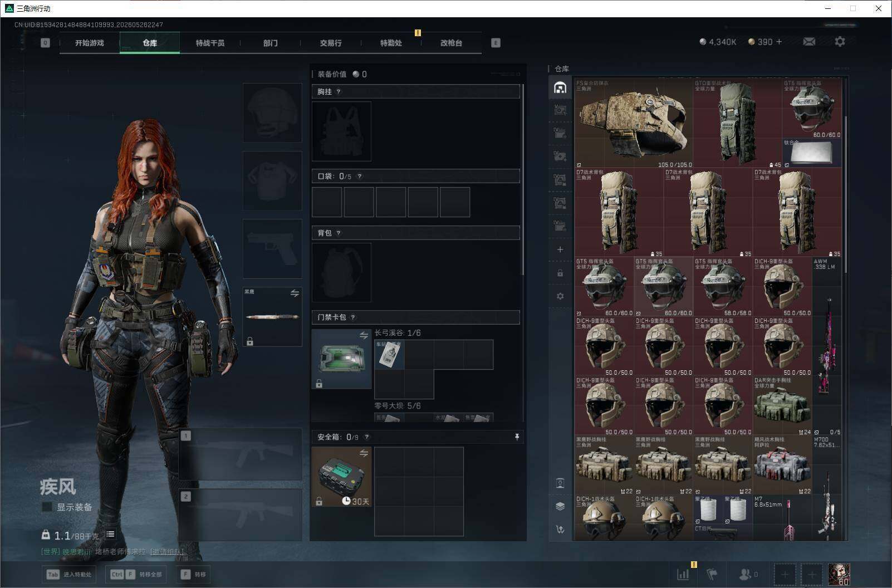892x588 pixels.
Task: Click the help icon beside 口袋
Action: [359, 177]
